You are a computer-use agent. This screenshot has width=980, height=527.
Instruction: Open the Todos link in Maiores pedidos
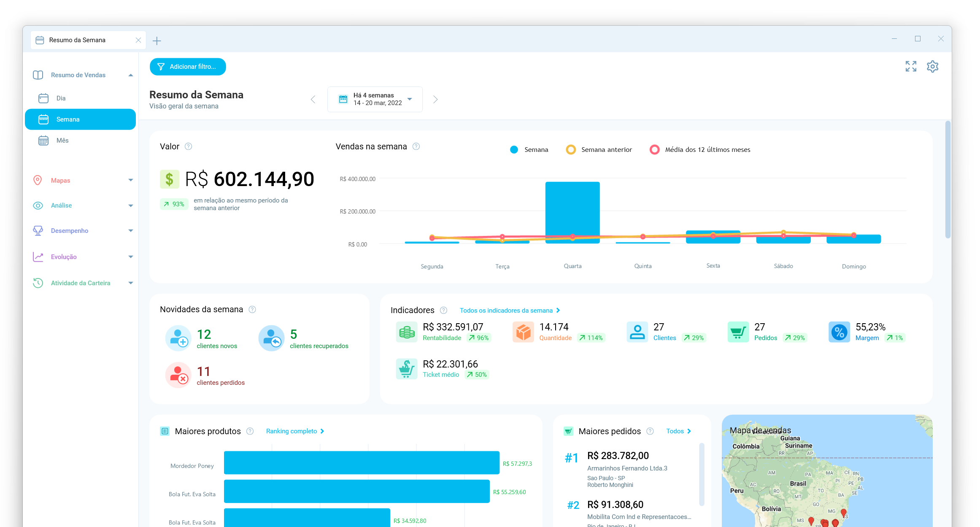[678, 431]
